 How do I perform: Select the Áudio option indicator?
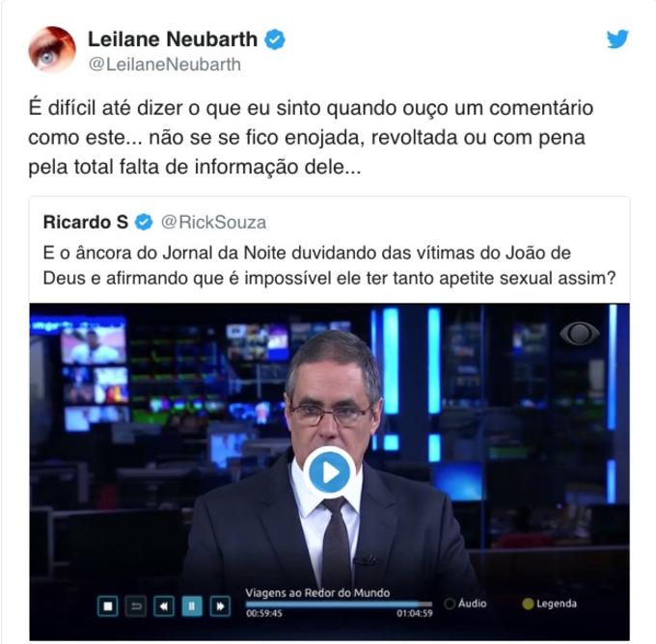click(x=451, y=604)
